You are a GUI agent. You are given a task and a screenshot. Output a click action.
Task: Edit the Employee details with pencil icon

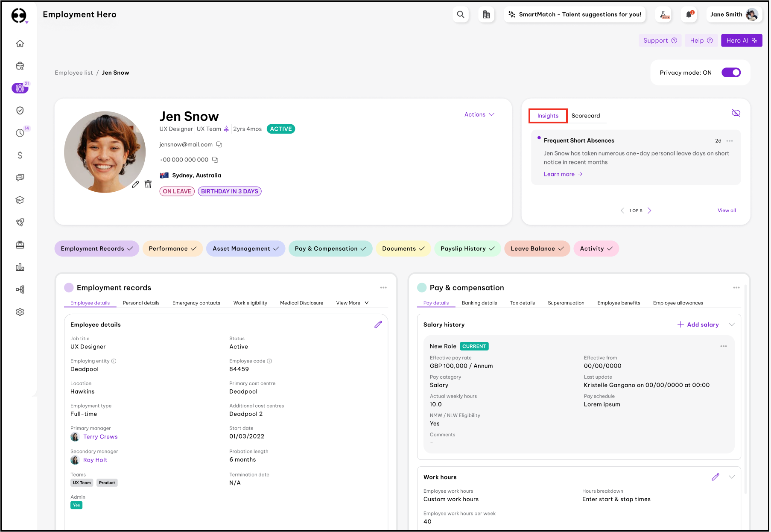pos(378,325)
